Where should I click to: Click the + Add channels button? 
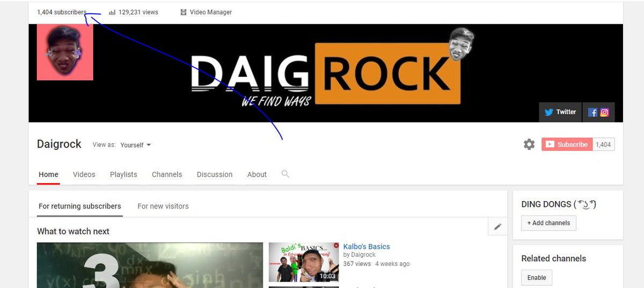(x=548, y=223)
